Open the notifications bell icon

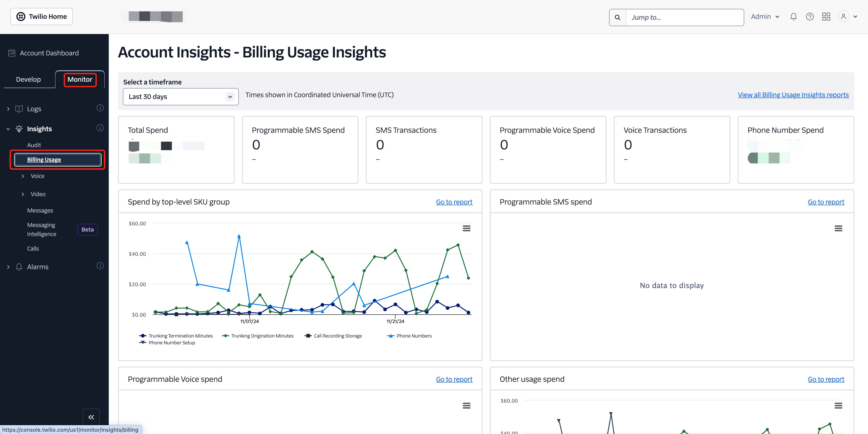(x=793, y=17)
